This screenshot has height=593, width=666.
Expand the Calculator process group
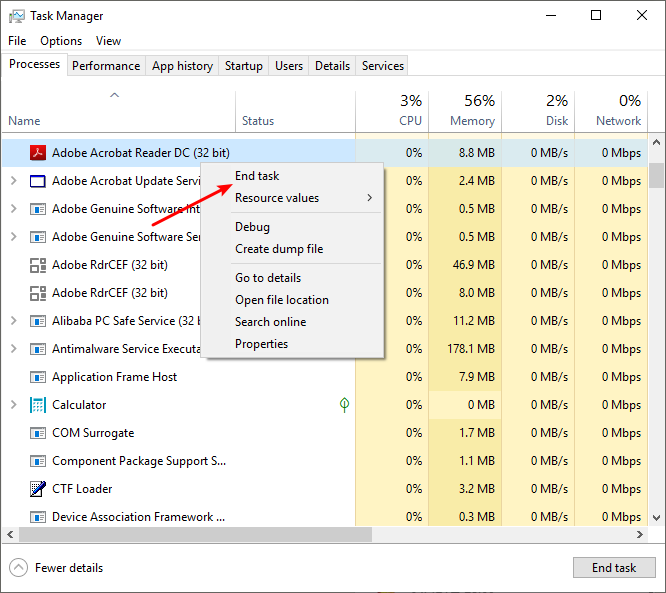[x=14, y=405]
